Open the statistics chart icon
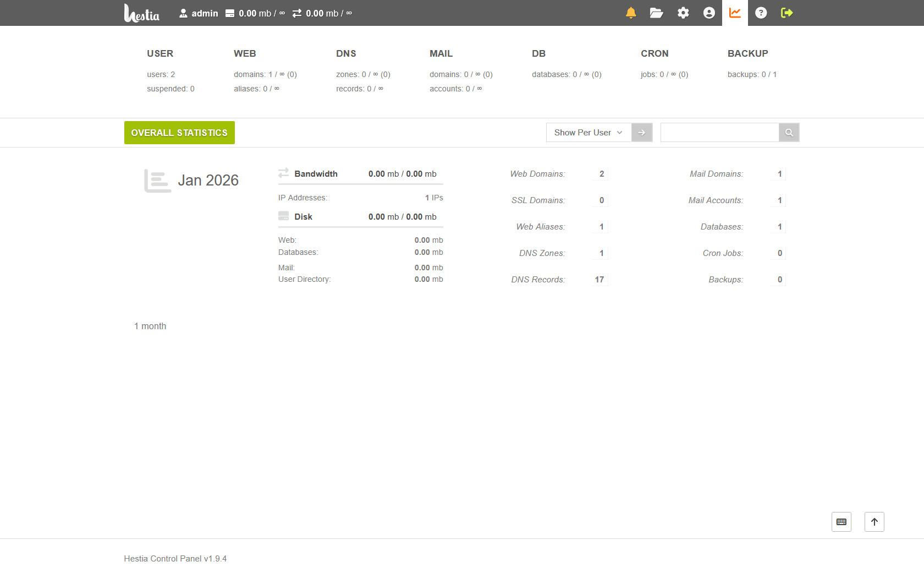 point(735,13)
